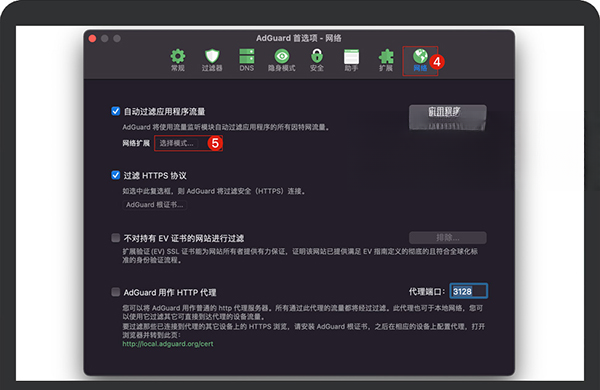
Task: Click the button beside 自动过滤应用程序流量
Action: [448, 117]
